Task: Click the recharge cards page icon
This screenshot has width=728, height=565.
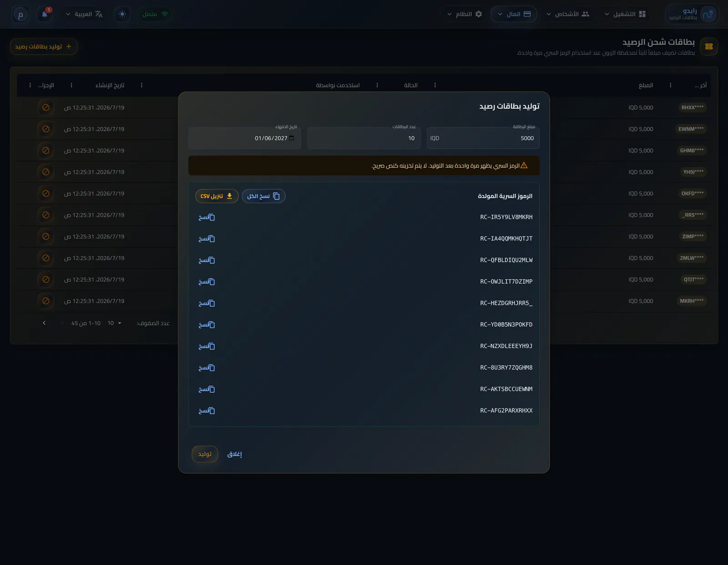Action: click(709, 46)
